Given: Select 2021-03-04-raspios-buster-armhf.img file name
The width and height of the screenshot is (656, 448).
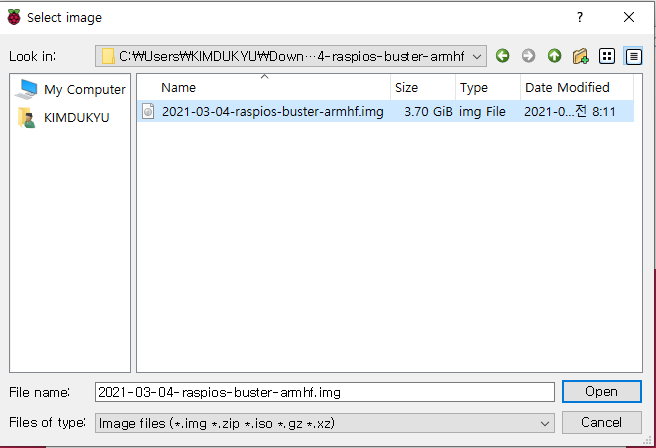Looking at the screenshot, I should point(272,111).
